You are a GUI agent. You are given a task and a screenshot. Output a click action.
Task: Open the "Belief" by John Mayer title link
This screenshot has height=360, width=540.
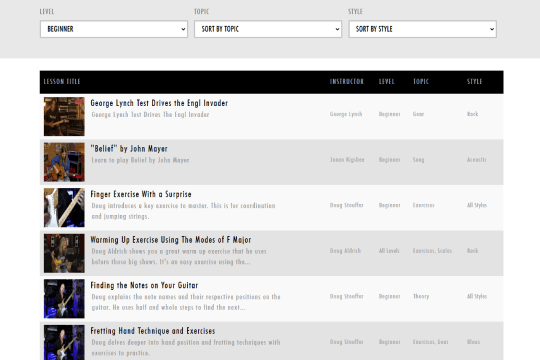pyautogui.click(x=129, y=149)
